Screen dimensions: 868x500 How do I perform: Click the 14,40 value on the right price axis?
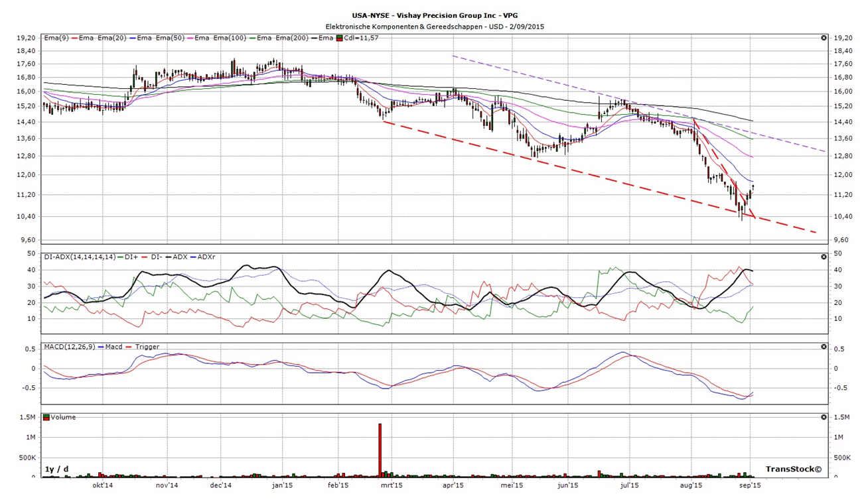pyautogui.click(x=842, y=122)
